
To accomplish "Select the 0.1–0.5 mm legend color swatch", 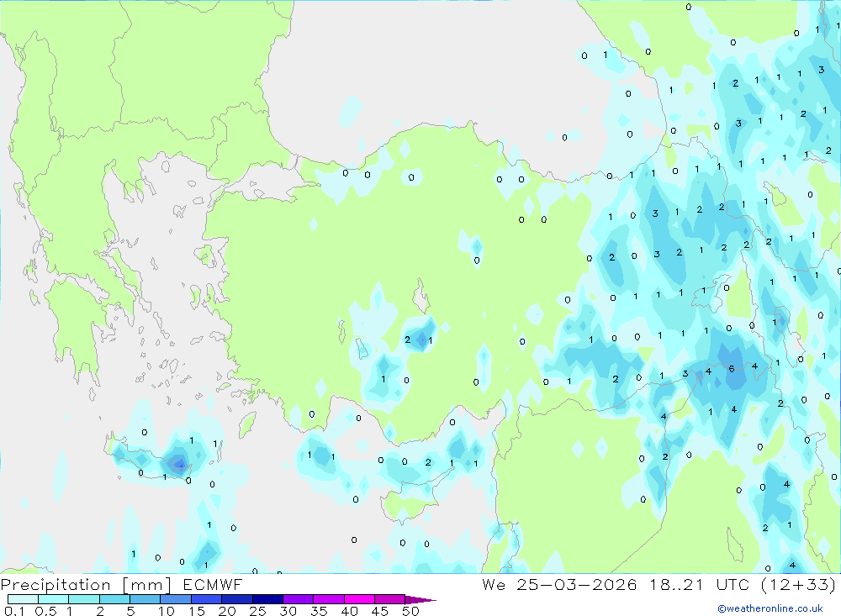I will 23,599.
